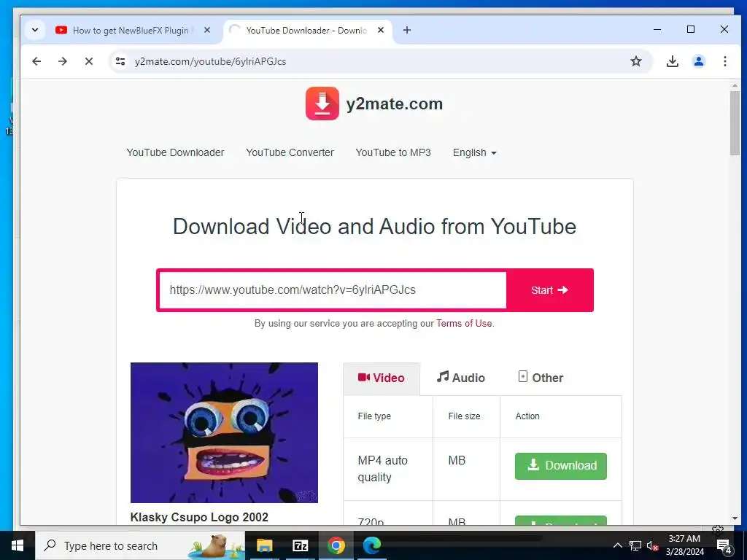Click the muted volume tray icon
Viewport: 747px width, 560px height.
point(652,545)
